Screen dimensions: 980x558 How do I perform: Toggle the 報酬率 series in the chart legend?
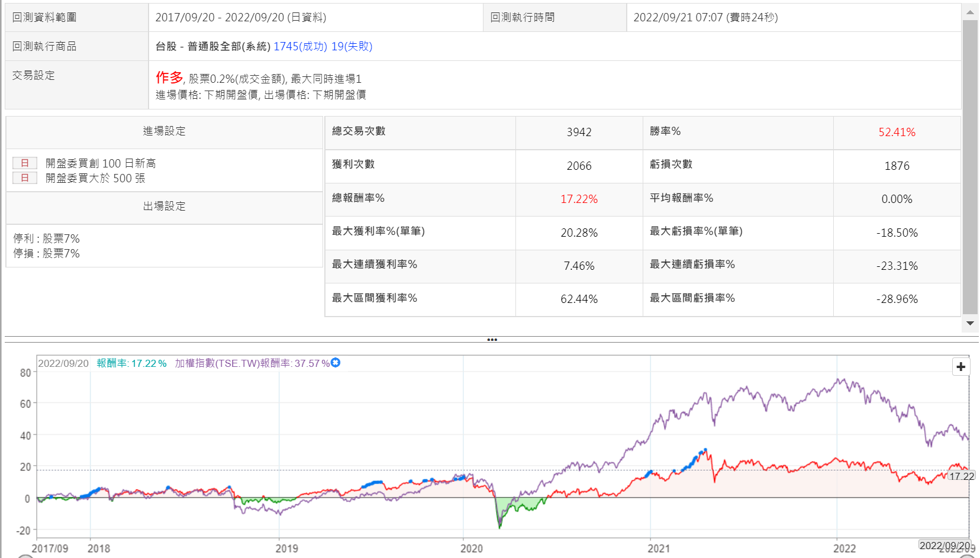point(131,363)
